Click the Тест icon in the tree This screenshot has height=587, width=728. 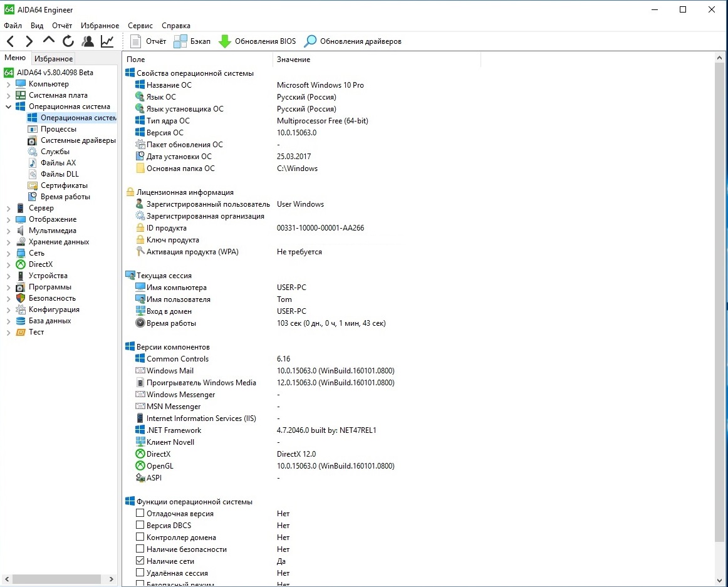click(21, 332)
